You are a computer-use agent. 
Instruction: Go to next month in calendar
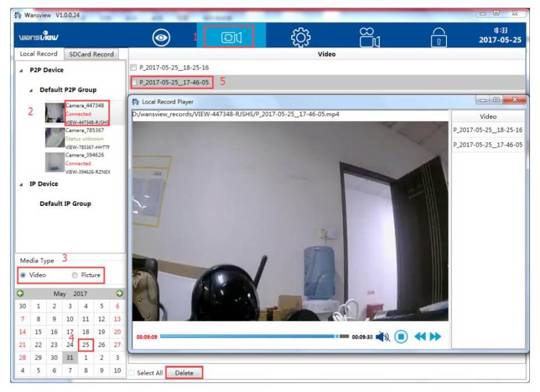pyautogui.click(x=119, y=293)
